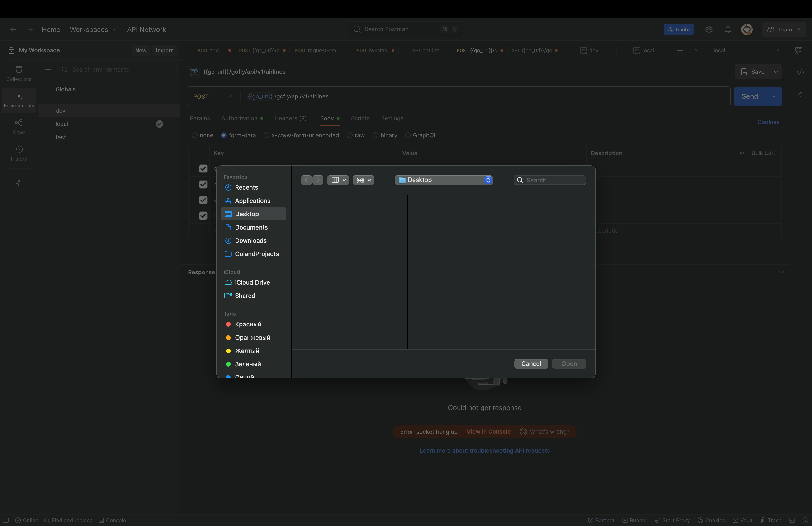
Task: Click the Shared folder icon
Action: coord(228,296)
